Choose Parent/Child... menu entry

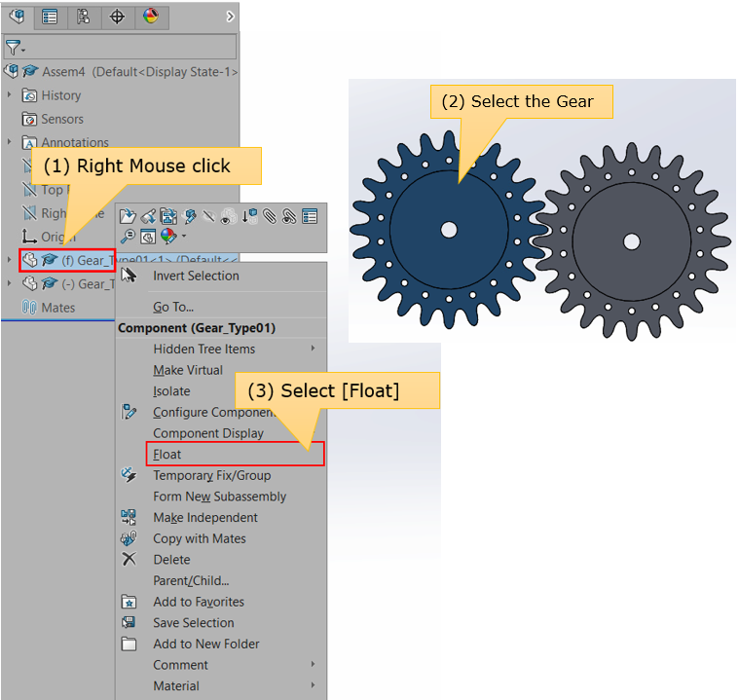(191, 581)
